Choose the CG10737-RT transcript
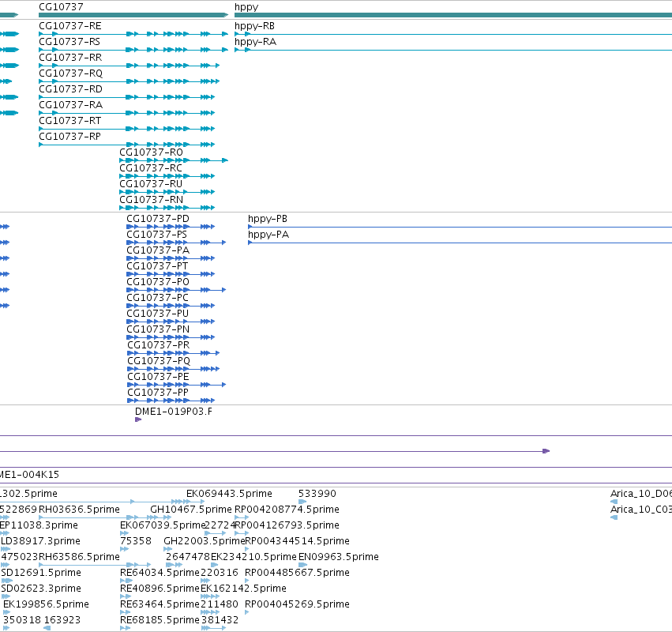 [69, 121]
